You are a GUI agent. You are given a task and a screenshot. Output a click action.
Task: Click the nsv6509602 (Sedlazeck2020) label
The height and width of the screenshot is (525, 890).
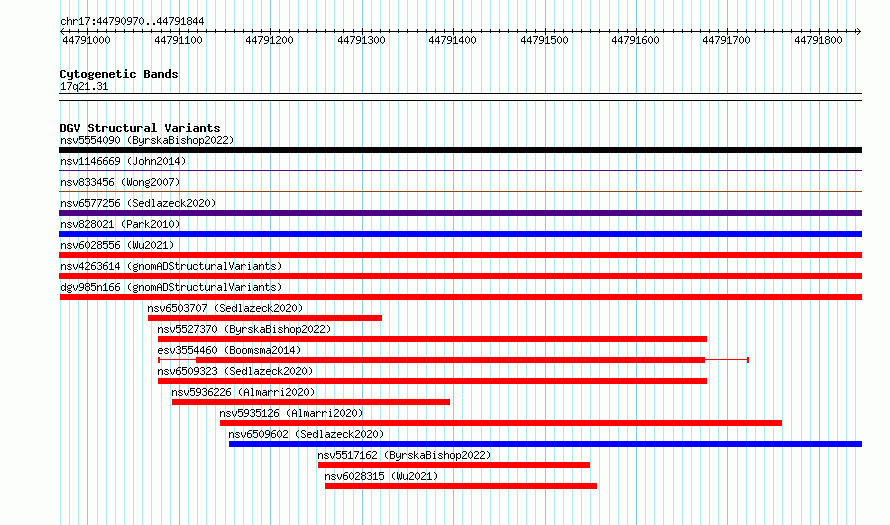point(306,434)
